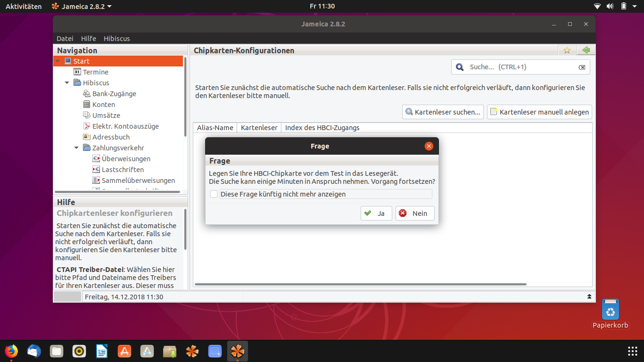Viewport: 644px width, 362px height.
Task: Click the Konten cabinet icon
Action: coord(87,104)
